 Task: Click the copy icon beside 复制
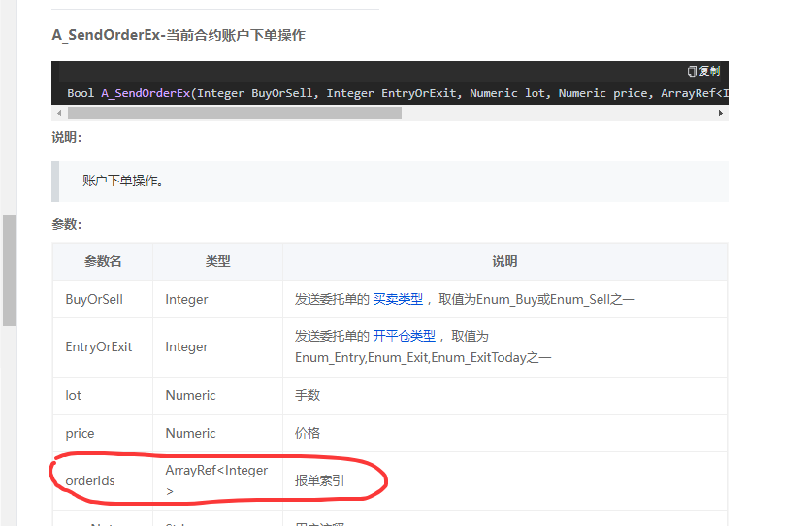click(x=692, y=71)
